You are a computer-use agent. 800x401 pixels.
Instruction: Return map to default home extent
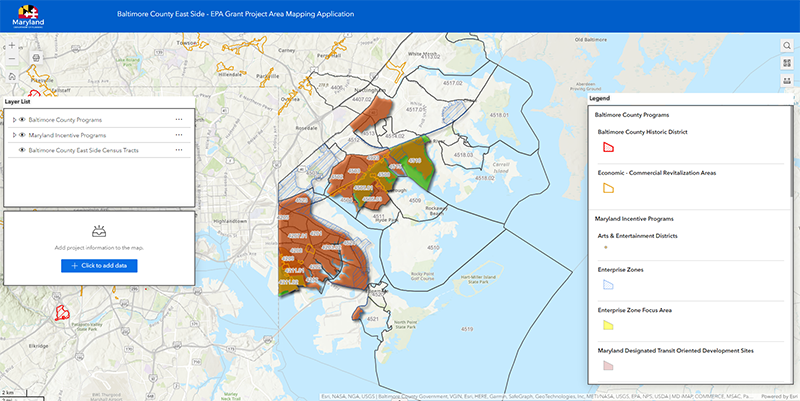[11, 75]
